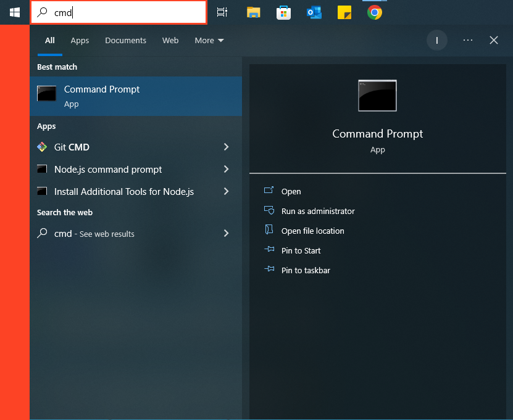This screenshot has width=513, height=420.
Task: Switch to the Web search tab
Action: coord(170,41)
